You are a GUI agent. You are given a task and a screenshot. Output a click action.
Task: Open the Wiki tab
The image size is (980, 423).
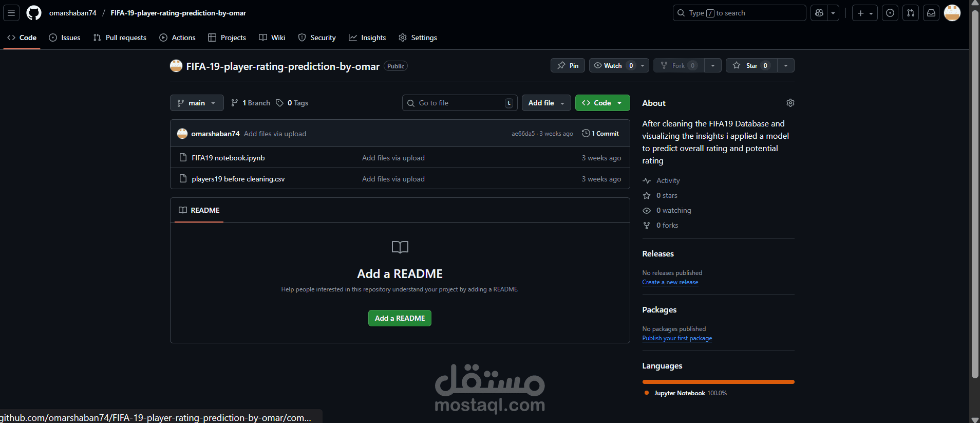tap(272, 38)
